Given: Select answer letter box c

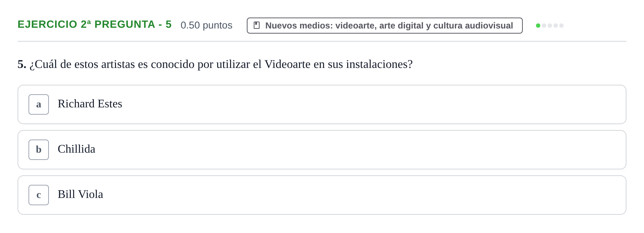Looking at the screenshot, I should pyautogui.click(x=39, y=195).
